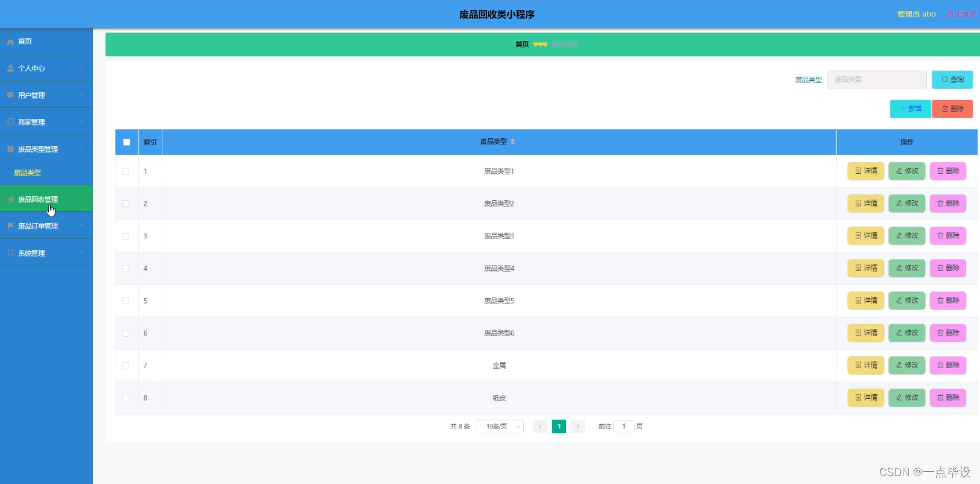This screenshot has height=484, width=980.
Task: Click the home icon beside 首页 in sidebar
Action: pos(10,42)
